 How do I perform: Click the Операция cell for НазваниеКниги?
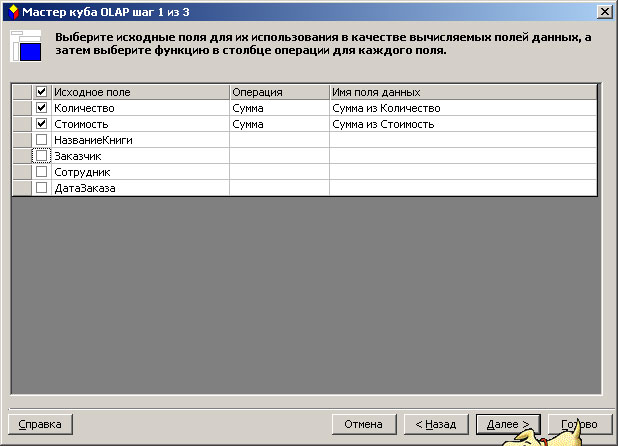[279, 140]
